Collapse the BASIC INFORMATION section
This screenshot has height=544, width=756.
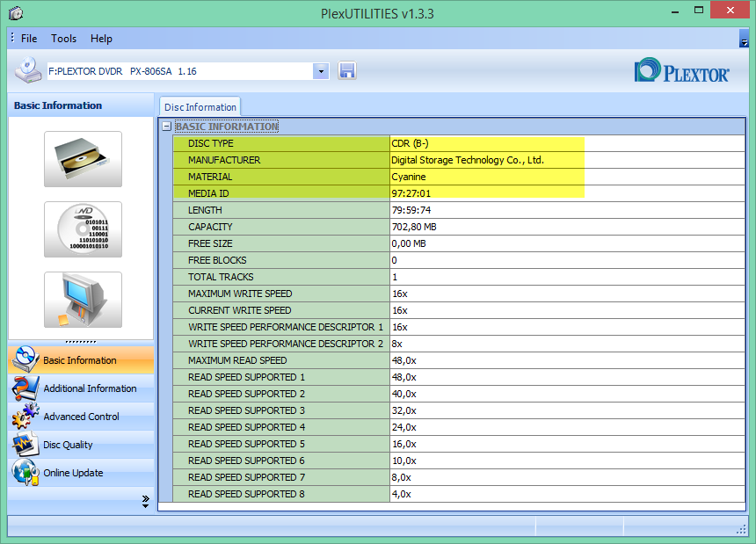pyautogui.click(x=167, y=127)
